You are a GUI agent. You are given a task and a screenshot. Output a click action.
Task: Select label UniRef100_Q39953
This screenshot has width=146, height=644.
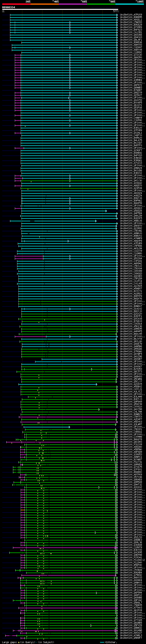click(x=131, y=454)
